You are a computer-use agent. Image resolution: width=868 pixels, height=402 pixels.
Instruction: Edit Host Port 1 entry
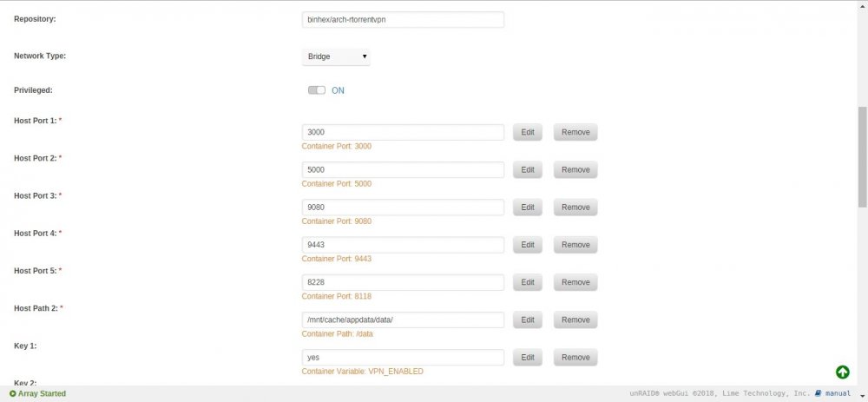click(528, 132)
